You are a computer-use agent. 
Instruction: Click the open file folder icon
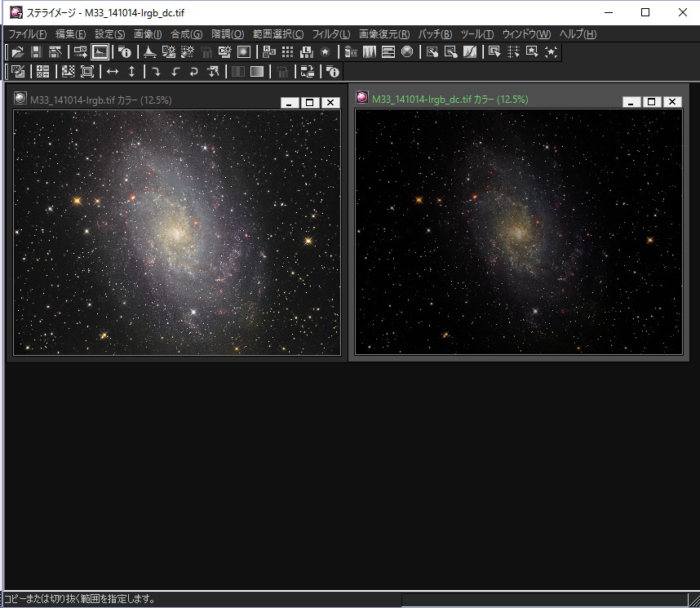[17, 51]
